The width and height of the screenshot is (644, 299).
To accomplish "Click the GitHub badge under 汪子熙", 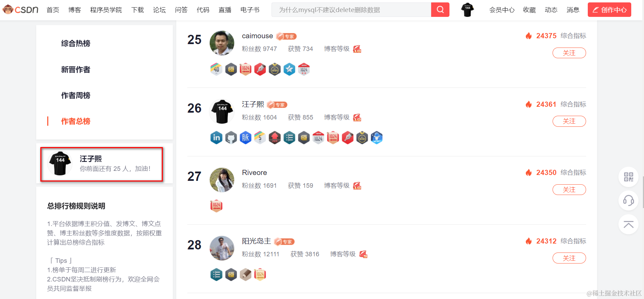I will [x=231, y=138].
